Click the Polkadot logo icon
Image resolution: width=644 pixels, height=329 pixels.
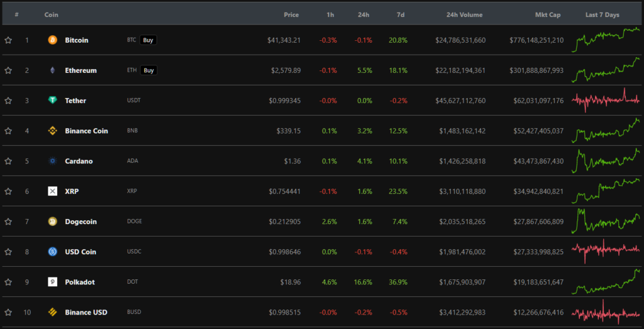pyautogui.click(x=52, y=282)
